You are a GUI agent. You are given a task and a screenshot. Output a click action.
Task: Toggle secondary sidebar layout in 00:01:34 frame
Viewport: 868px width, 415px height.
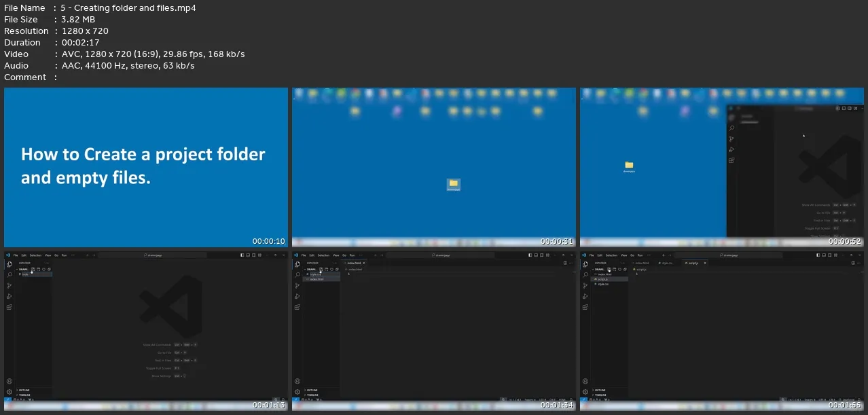tap(543, 255)
